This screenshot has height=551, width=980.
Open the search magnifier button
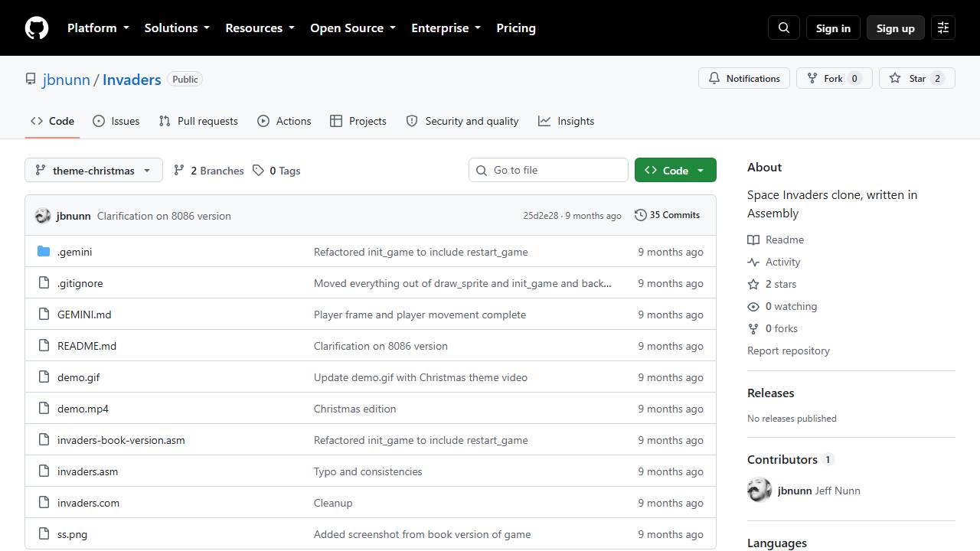click(x=784, y=28)
